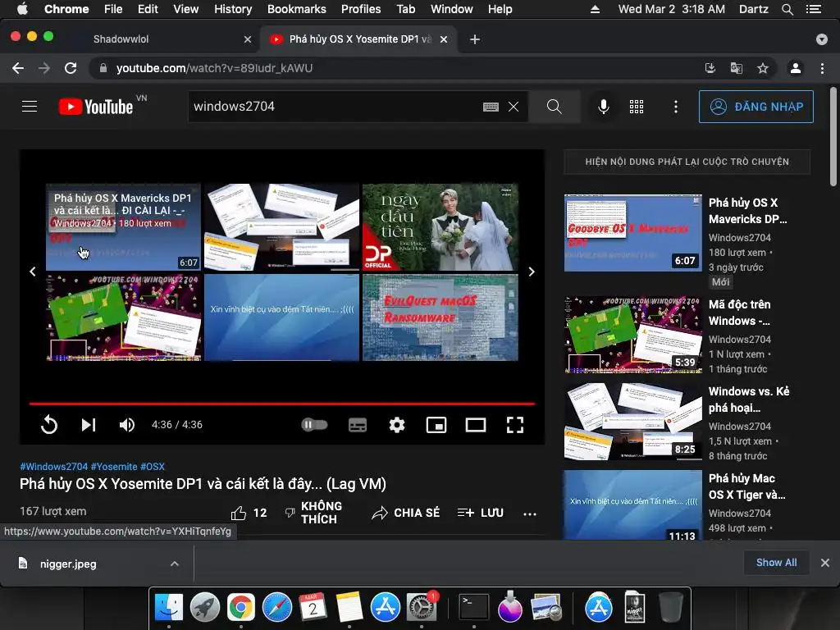The width and height of the screenshot is (840, 630).
Task: Go back in Chrome
Action: point(18,68)
